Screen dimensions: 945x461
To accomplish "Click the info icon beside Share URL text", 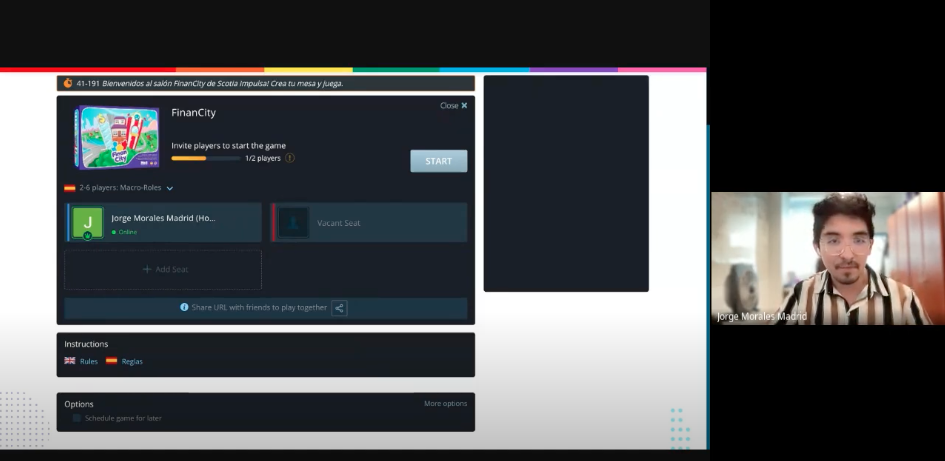I will pos(184,307).
